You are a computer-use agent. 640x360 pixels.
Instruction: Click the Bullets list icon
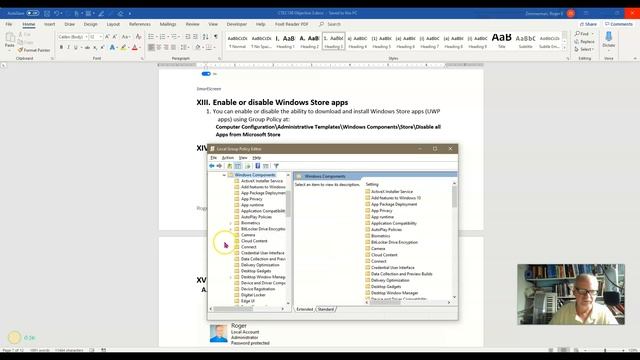tap(151, 37)
